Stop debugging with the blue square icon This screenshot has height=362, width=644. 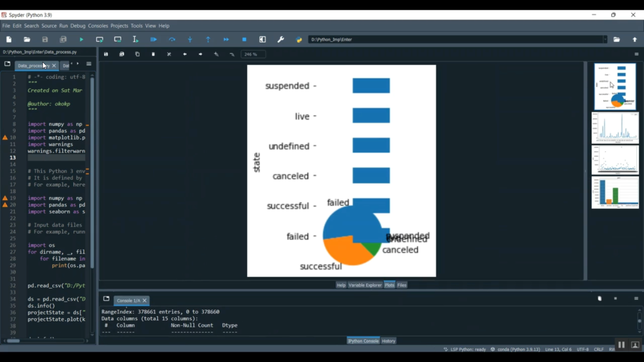pyautogui.click(x=244, y=39)
